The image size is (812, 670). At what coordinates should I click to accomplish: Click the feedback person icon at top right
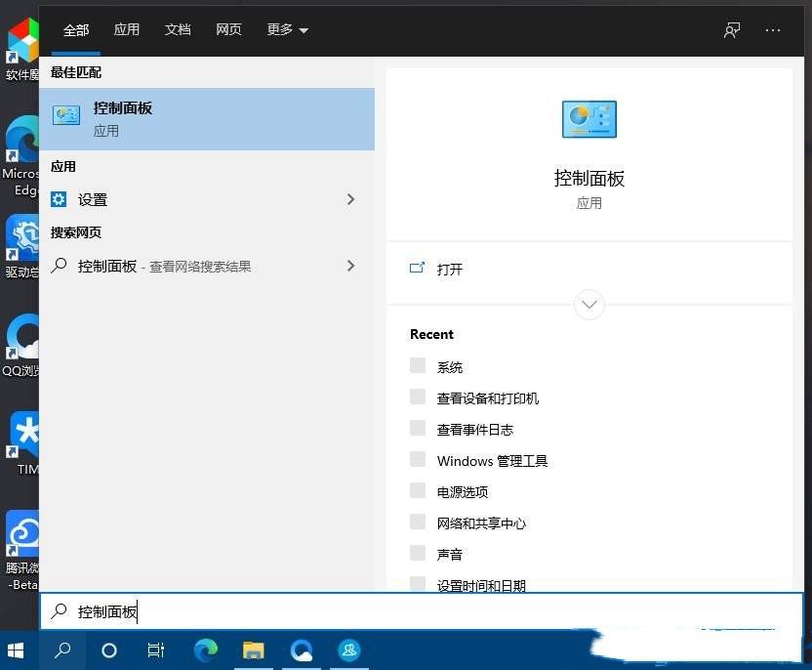[731, 30]
